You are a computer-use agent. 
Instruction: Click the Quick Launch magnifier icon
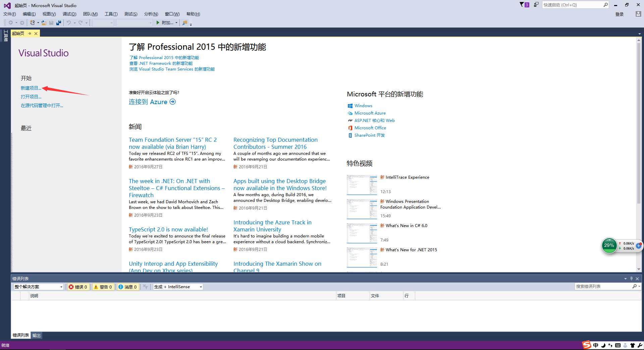[605, 5]
